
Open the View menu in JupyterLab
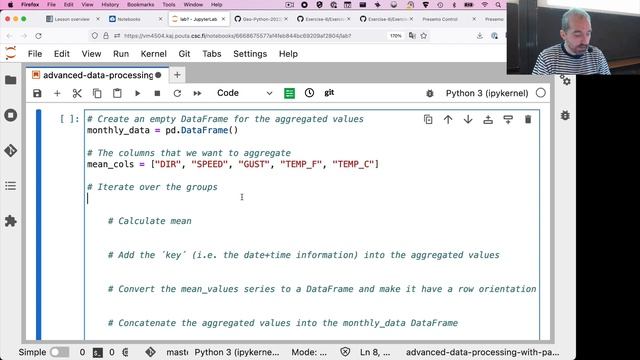tap(91, 54)
